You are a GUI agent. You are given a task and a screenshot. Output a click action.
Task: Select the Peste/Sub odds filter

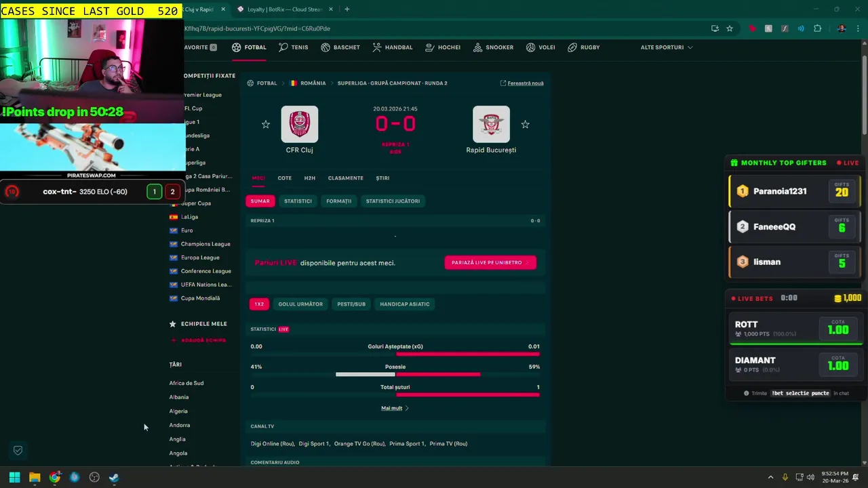[351, 304]
